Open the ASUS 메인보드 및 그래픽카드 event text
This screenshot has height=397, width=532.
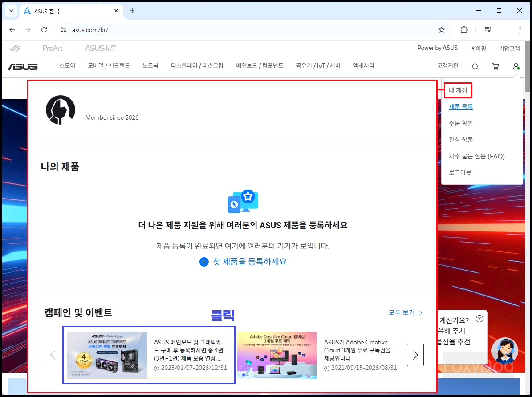click(189, 350)
